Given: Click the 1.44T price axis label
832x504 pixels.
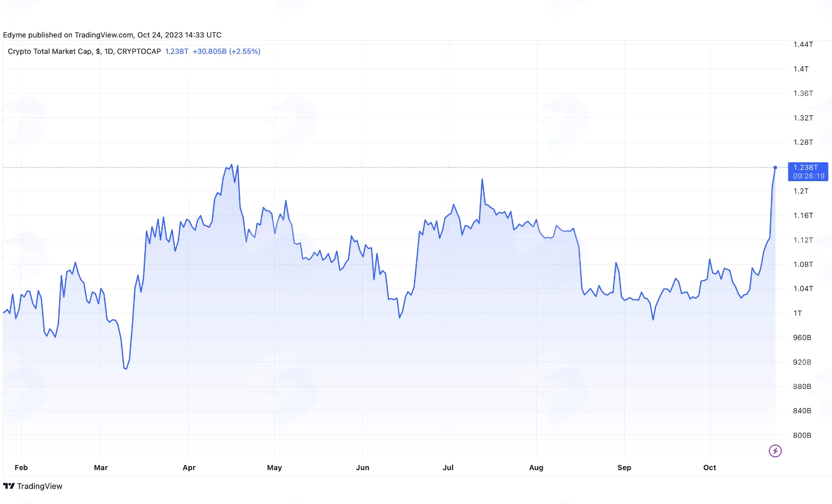Looking at the screenshot, I should pyautogui.click(x=803, y=44).
